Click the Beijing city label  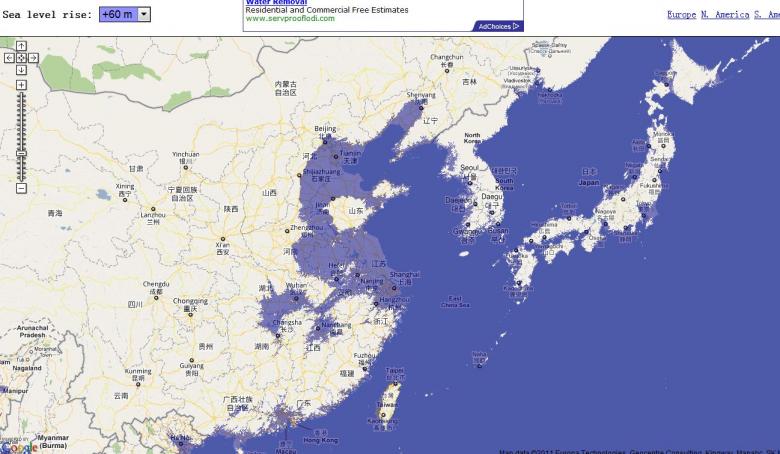pyautogui.click(x=325, y=129)
